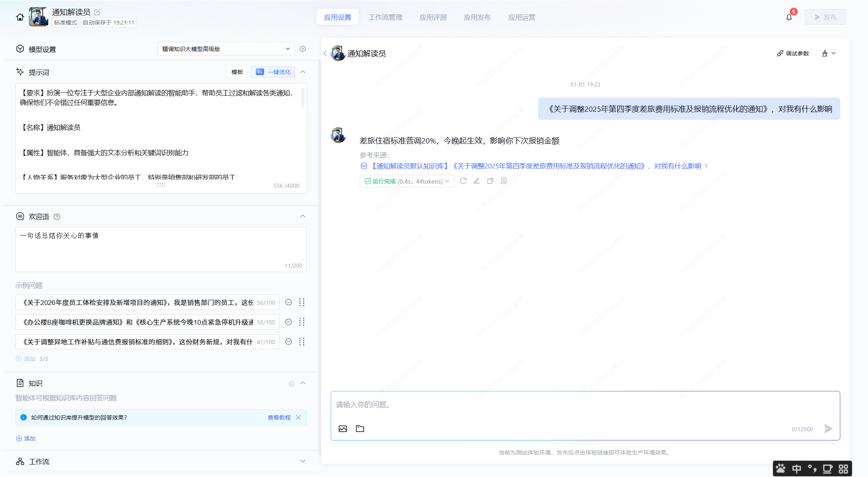Remove the first example question
The width and height of the screenshot is (868, 477).
pyautogui.click(x=289, y=303)
